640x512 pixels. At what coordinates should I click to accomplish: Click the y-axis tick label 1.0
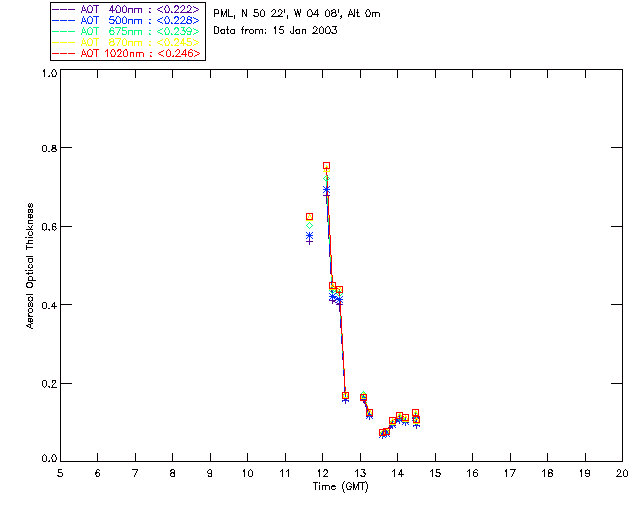pos(49,73)
